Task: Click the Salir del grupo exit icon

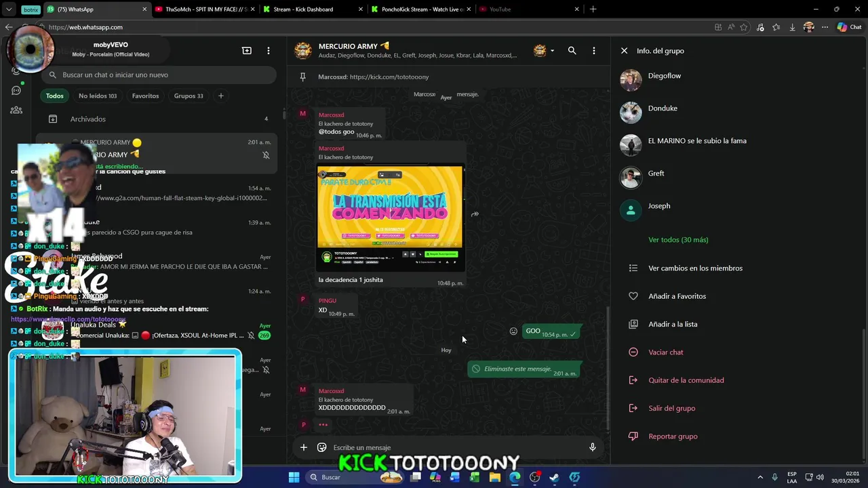Action: point(633,408)
